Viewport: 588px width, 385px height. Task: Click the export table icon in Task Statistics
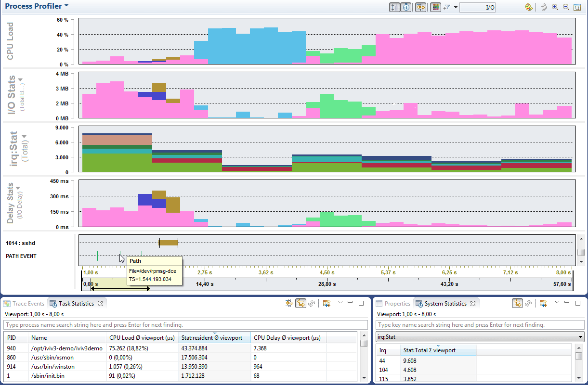327,303
